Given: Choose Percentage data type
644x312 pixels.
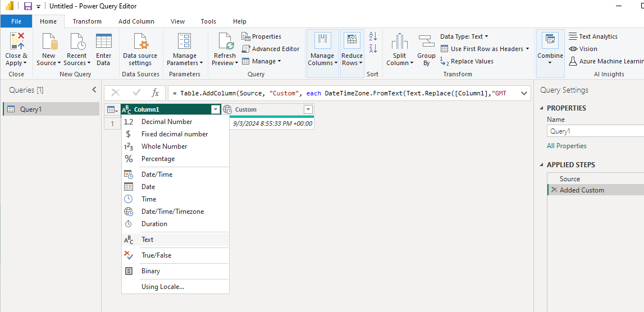Looking at the screenshot, I should pos(175,158).
